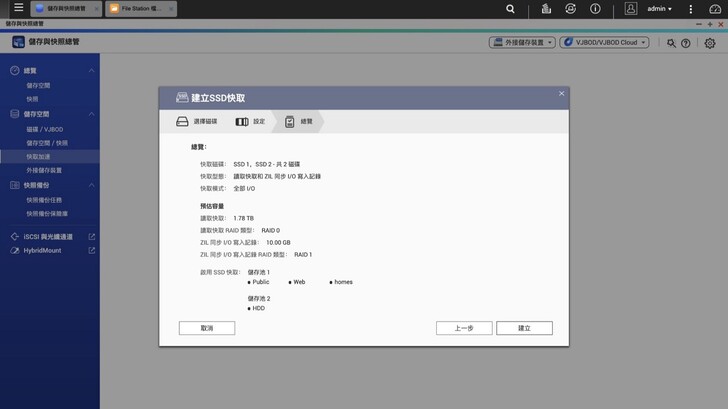
Task: Open the three-dot more options menu
Action: coord(690,9)
